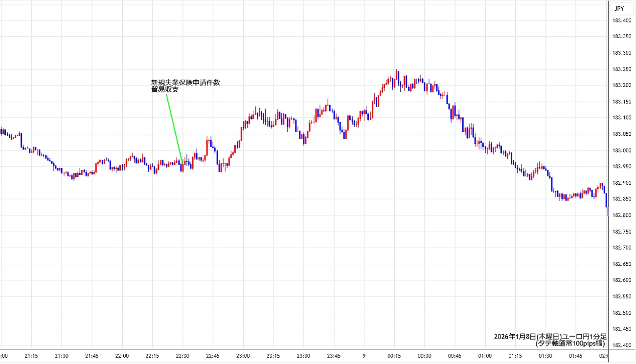The image size is (636, 364).
Task: Select the 新規失業保険申請件数 annotation text
Action: point(185,83)
